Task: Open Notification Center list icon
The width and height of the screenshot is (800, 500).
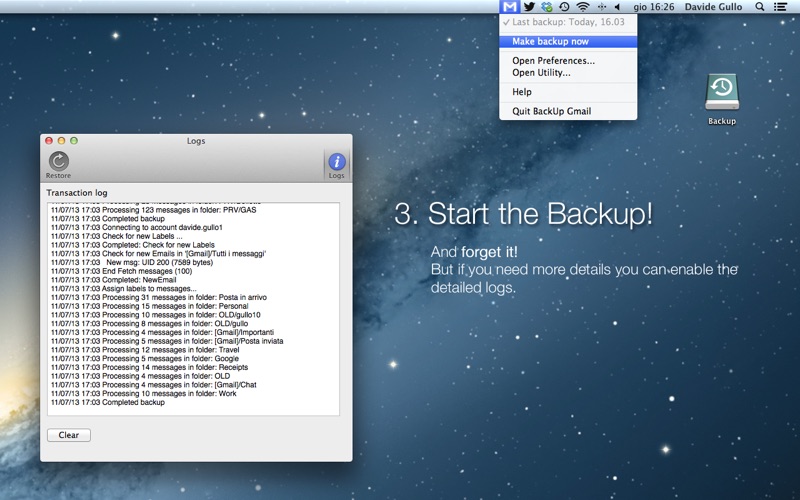Action: coord(780,7)
